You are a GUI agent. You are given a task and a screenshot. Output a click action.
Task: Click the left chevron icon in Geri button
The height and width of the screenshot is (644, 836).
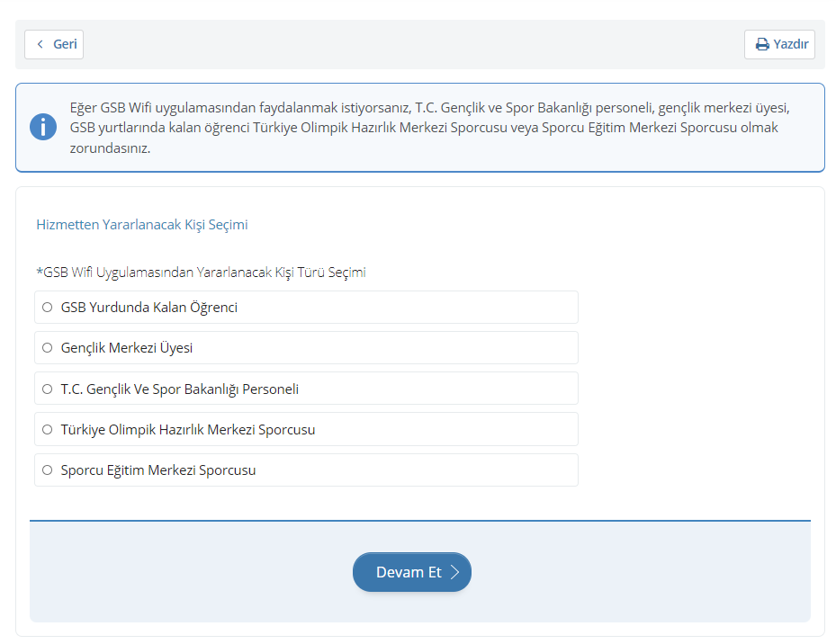(x=38, y=44)
